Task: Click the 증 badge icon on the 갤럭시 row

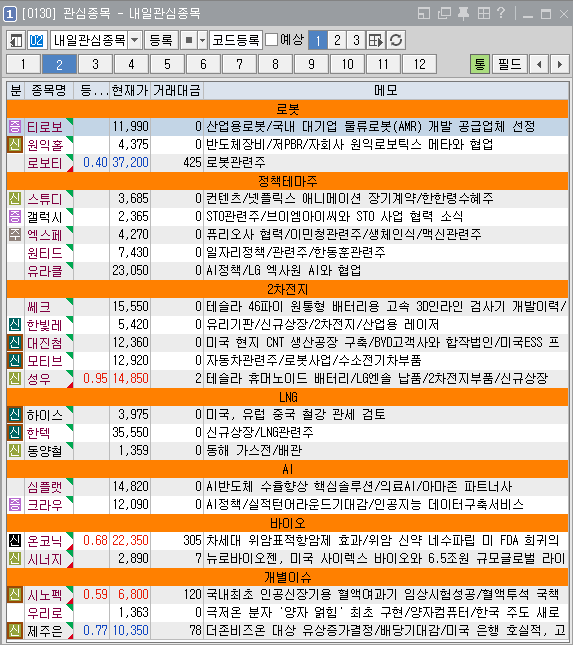Action: point(15,217)
